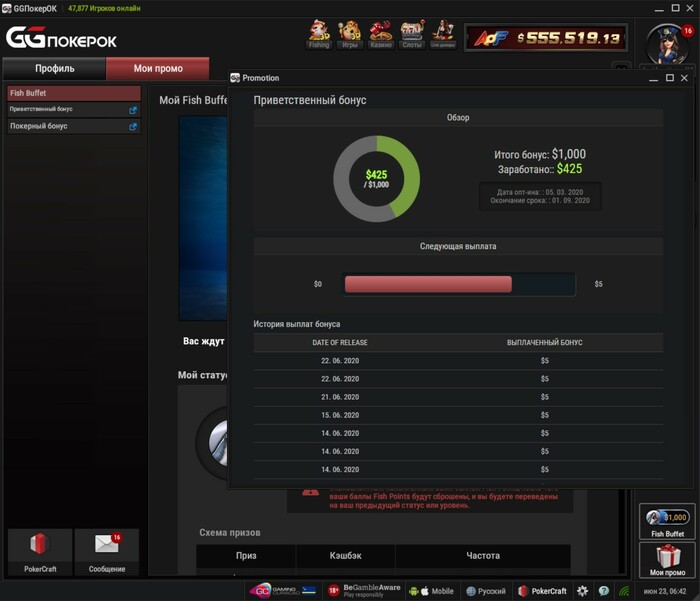Viewport: 700px width, 601px height.
Task: Open PokerCraft cube button bottom-left
Action: click(x=40, y=552)
